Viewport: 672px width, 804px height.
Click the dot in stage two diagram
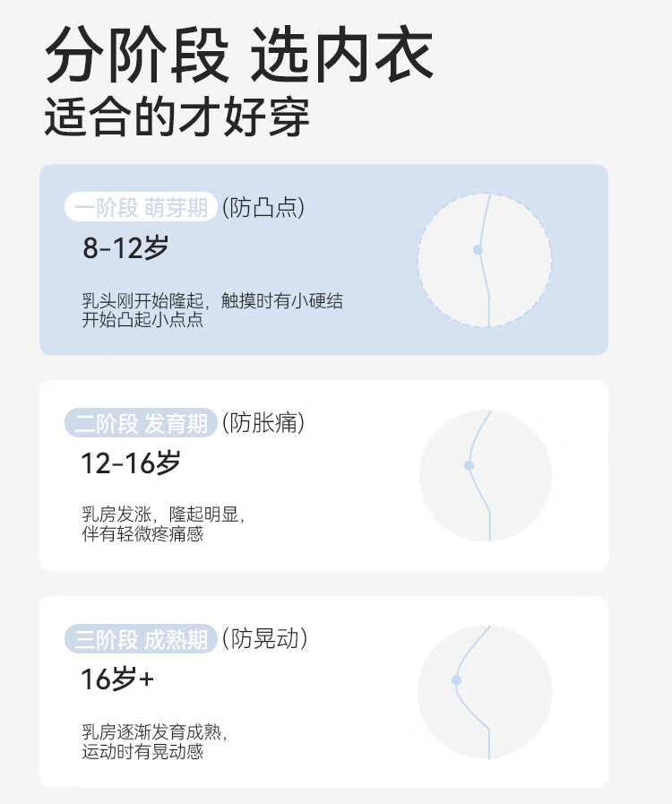click(468, 465)
